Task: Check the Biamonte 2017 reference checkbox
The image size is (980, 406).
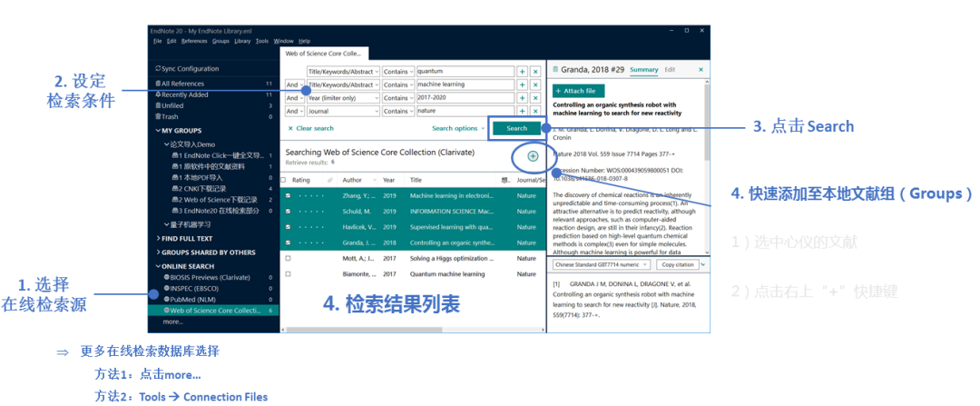Action: (x=288, y=273)
